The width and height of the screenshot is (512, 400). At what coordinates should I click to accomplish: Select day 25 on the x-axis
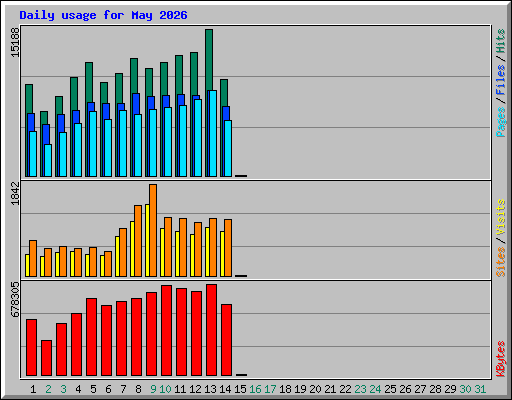[390, 389]
